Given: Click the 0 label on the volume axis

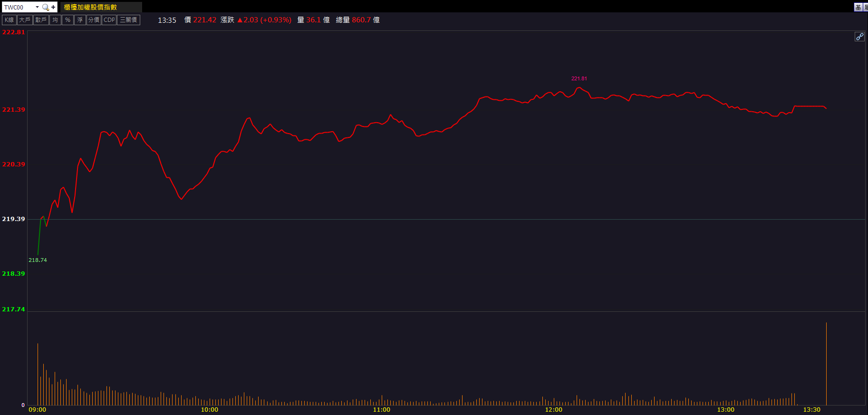Looking at the screenshot, I should click(x=23, y=405).
